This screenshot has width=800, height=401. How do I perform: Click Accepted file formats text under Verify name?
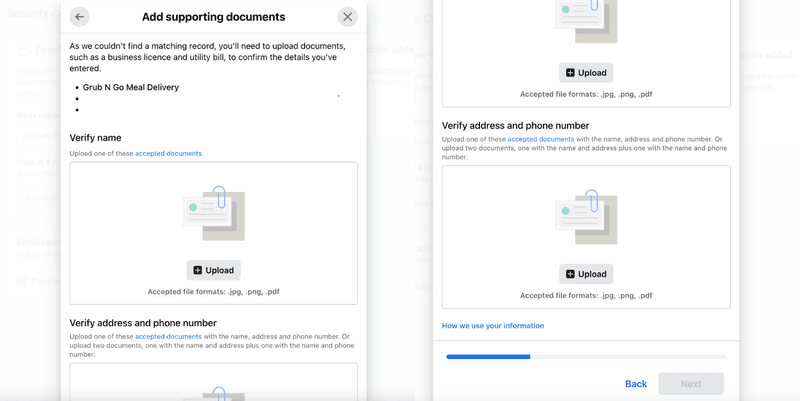213,292
